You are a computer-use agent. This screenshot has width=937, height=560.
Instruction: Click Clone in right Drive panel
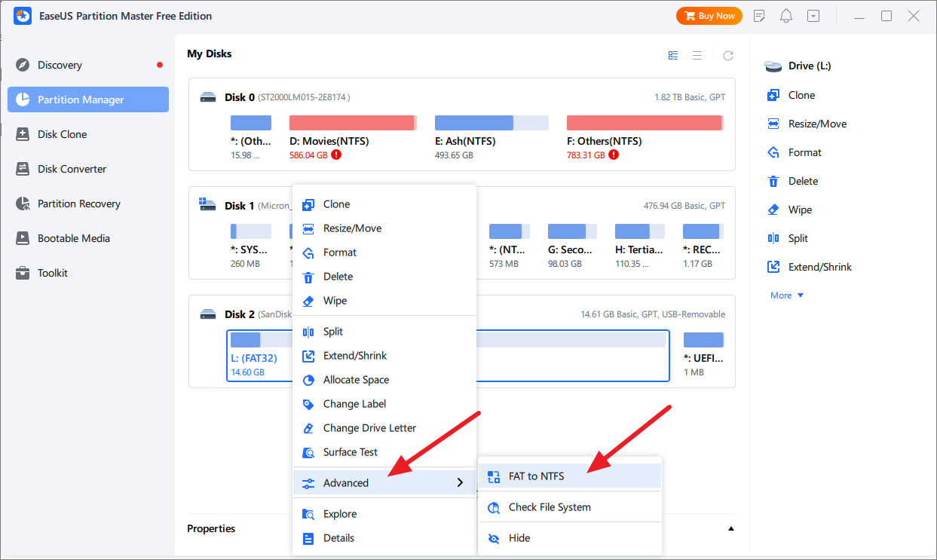point(801,95)
